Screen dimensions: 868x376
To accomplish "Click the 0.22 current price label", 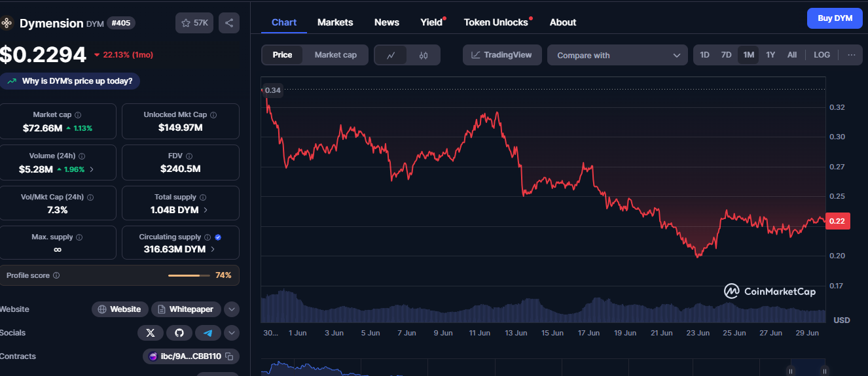I will tap(837, 221).
